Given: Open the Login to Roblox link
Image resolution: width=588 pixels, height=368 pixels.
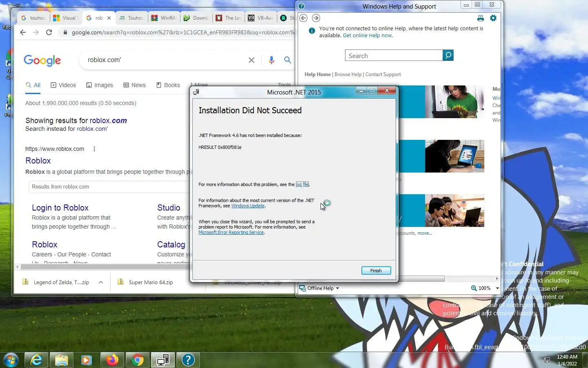Looking at the screenshot, I should pyautogui.click(x=60, y=208).
